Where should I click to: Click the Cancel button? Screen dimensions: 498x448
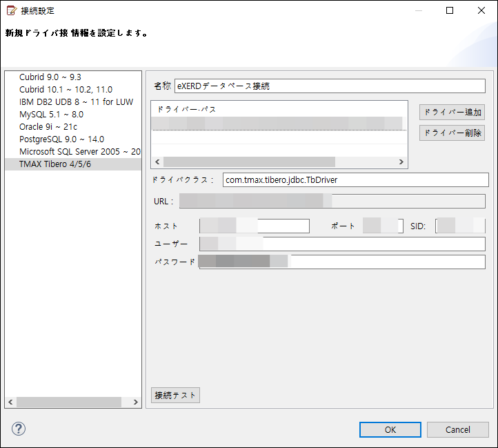pyautogui.click(x=458, y=429)
